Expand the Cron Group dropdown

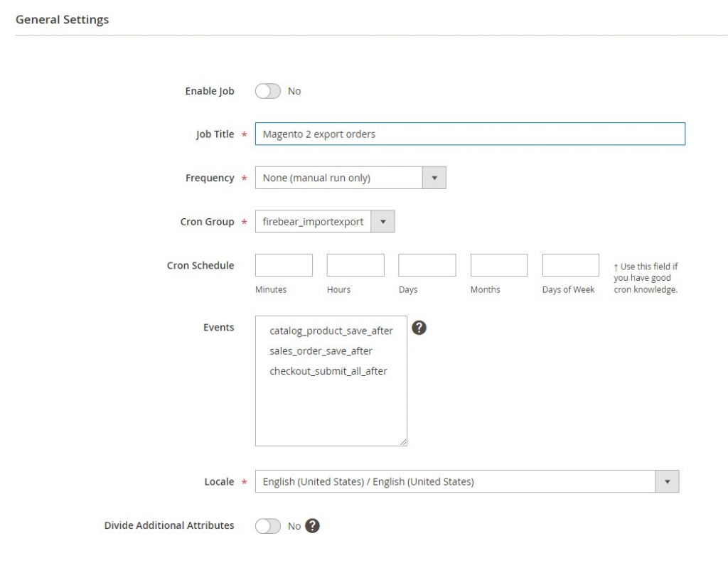(324, 222)
